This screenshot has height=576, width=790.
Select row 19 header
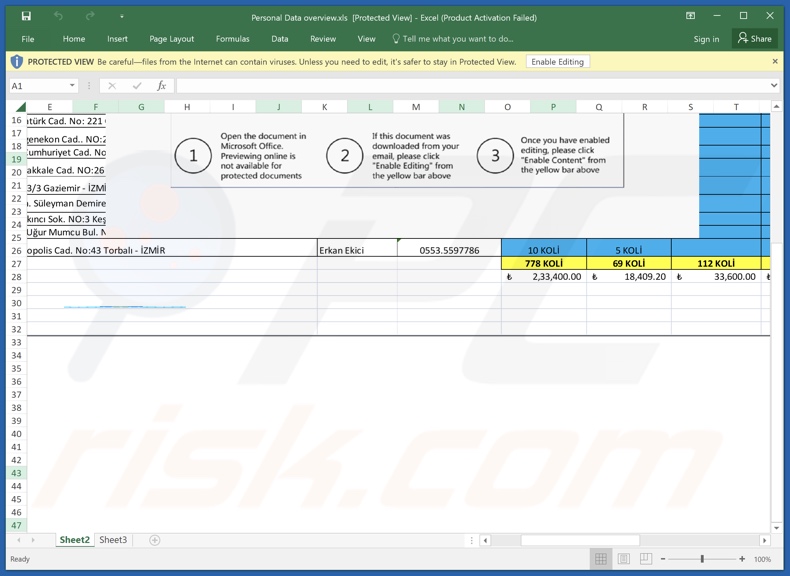point(17,159)
